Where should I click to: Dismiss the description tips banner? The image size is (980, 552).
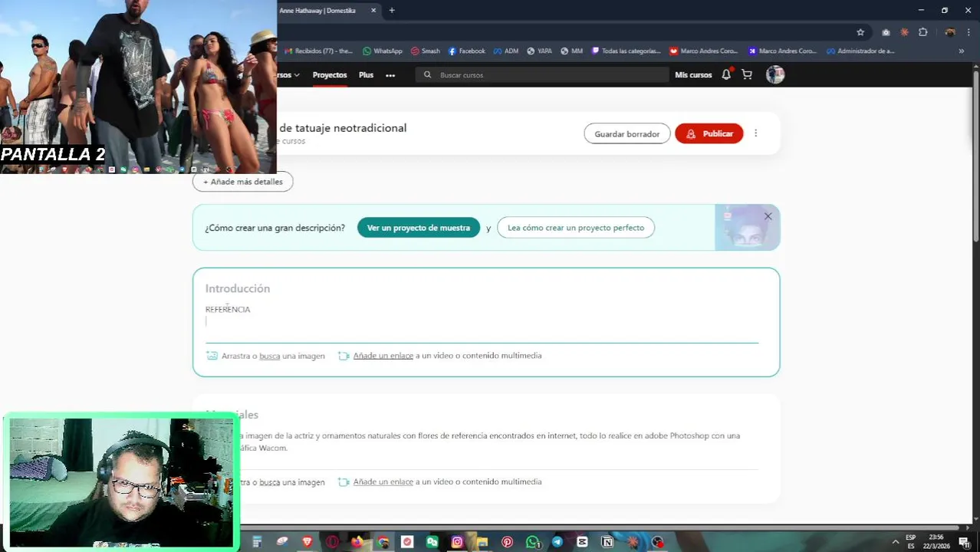pyautogui.click(x=768, y=216)
